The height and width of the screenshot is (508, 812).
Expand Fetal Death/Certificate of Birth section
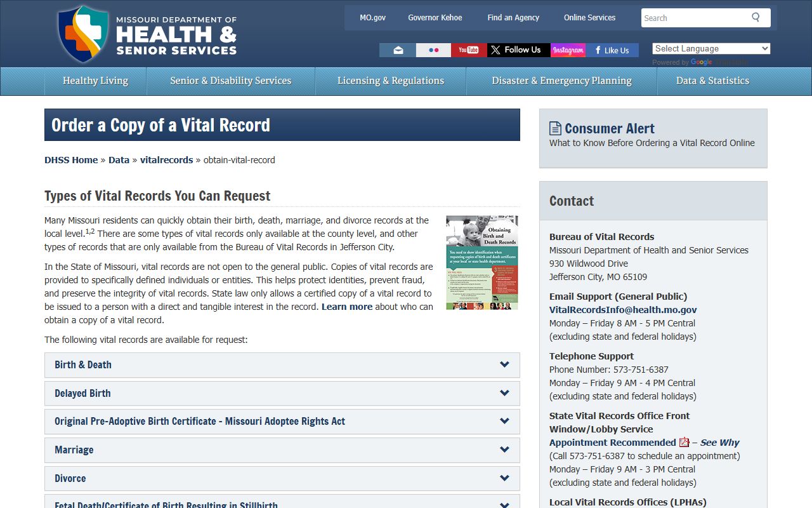pyautogui.click(x=282, y=502)
